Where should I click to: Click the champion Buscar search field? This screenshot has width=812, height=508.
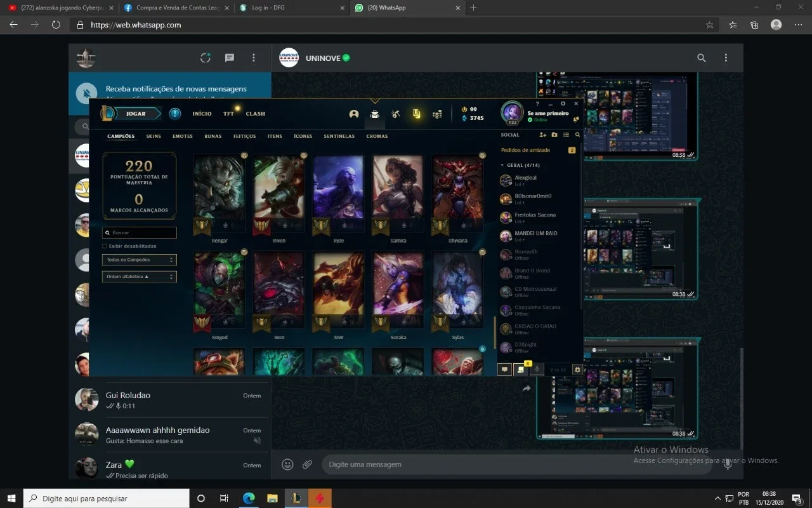click(x=140, y=232)
